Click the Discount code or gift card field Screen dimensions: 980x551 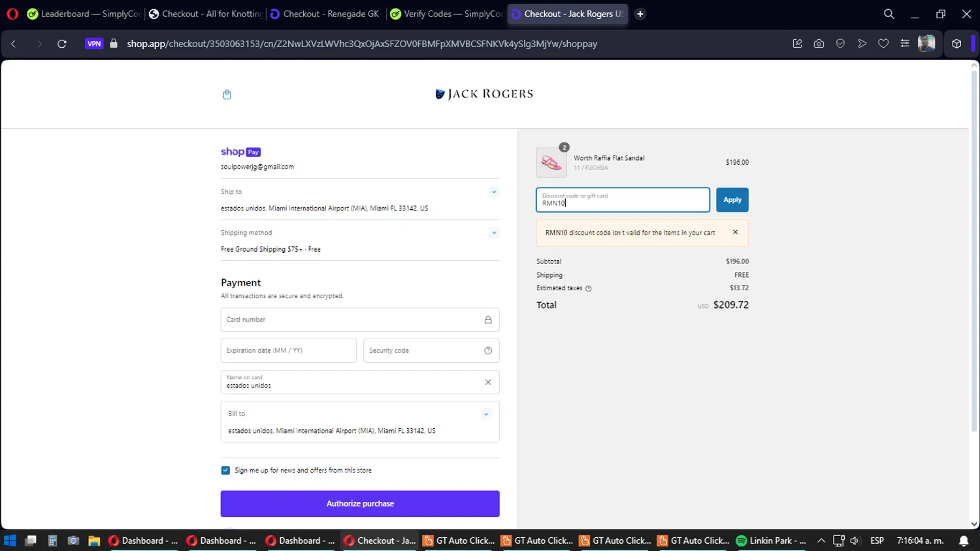tap(623, 200)
